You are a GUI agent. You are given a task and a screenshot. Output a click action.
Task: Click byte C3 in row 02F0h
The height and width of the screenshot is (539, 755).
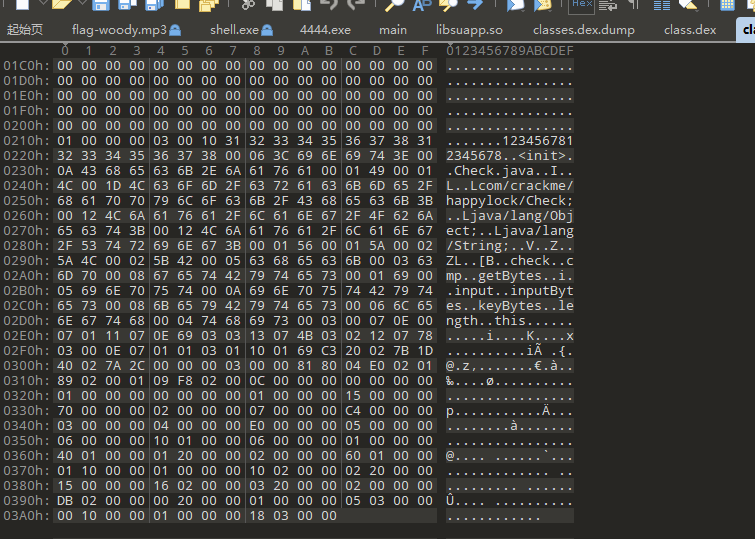(329, 351)
